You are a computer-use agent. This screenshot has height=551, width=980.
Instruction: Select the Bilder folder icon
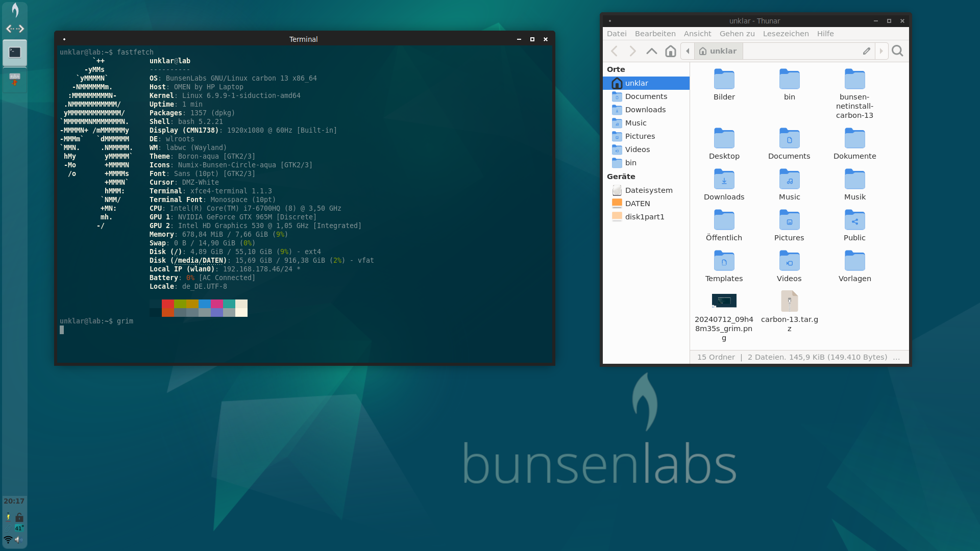click(724, 80)
